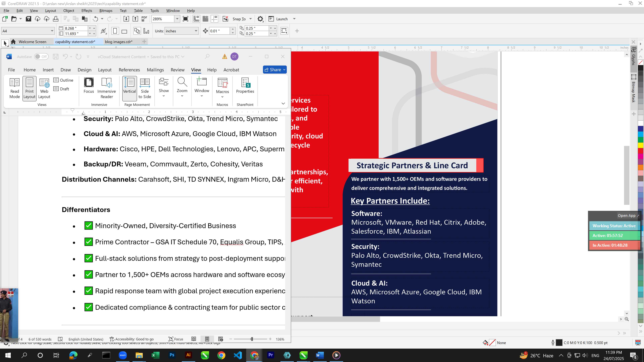Click the Word search magnifier icon
The height and width of the screenshot is (362, 644).
pos(207,57)
